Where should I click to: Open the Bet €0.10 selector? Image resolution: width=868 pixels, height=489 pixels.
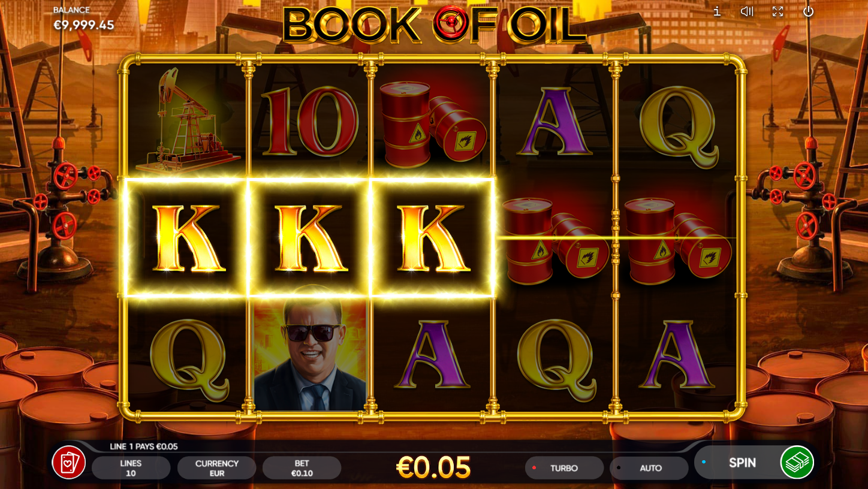click(x=302, y=468)
